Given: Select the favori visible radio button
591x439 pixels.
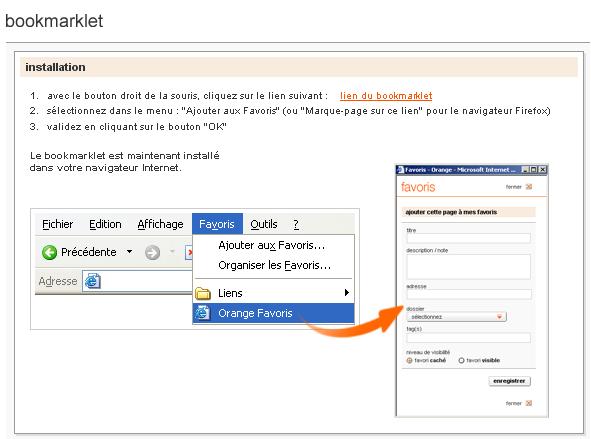Looking at the screenshot, I should click(x=461, y=361).
